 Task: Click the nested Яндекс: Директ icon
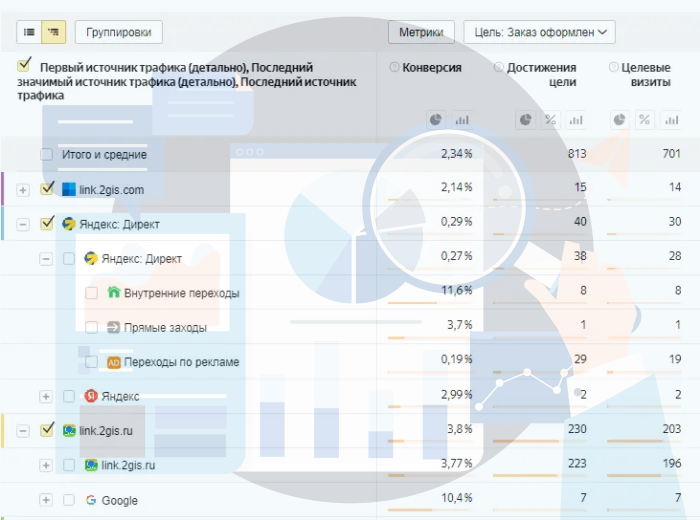[91, 258]
